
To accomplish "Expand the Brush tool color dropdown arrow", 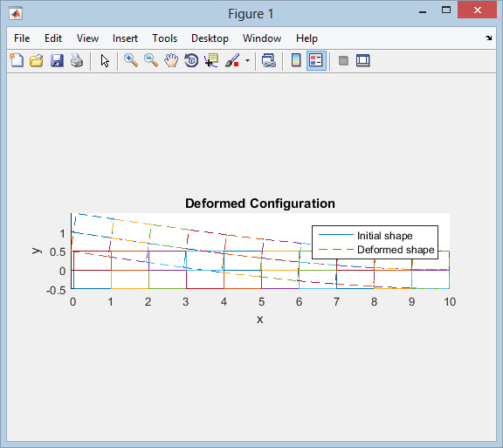I will (x=247, y=60).
